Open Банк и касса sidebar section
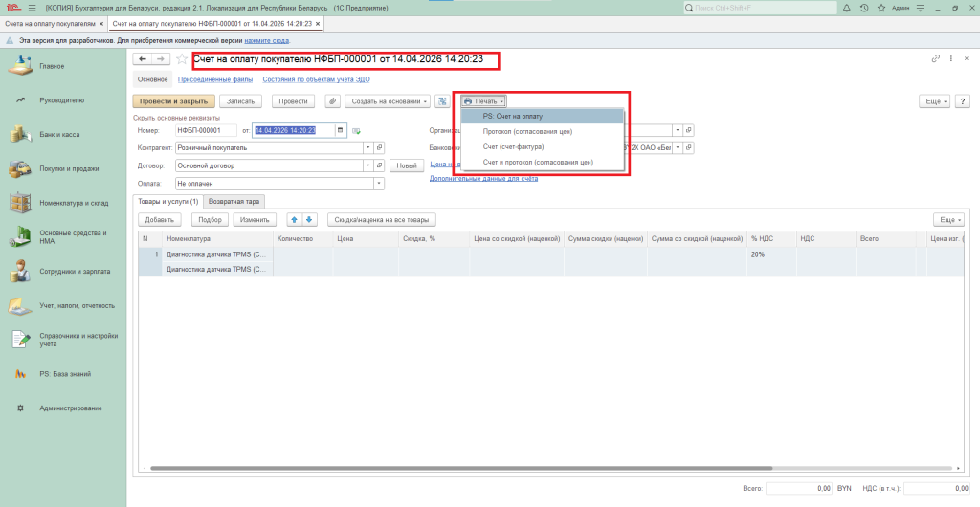The image size is (980, 507). coord(59,134)
